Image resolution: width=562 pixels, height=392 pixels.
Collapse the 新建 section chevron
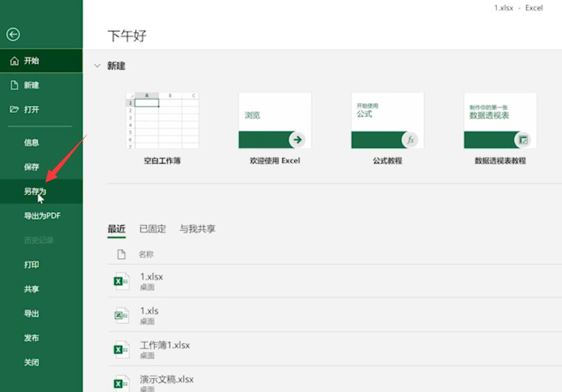click(x=97, y=66)
